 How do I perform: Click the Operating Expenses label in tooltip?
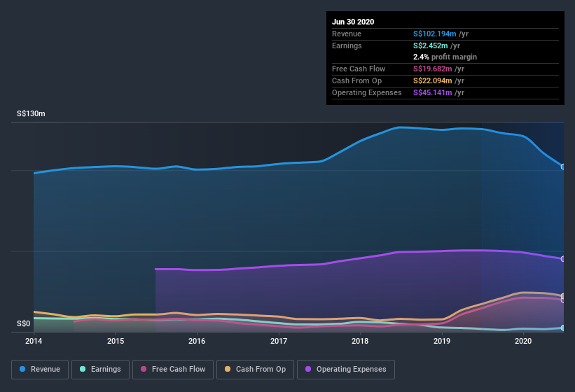(x=367, y=92)
